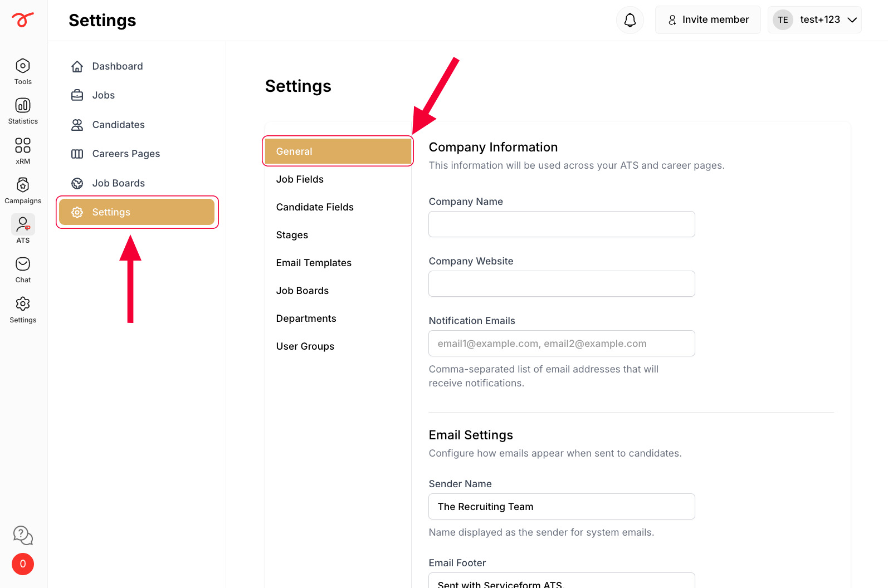Select the General settings tab

(x=338, y=151)
